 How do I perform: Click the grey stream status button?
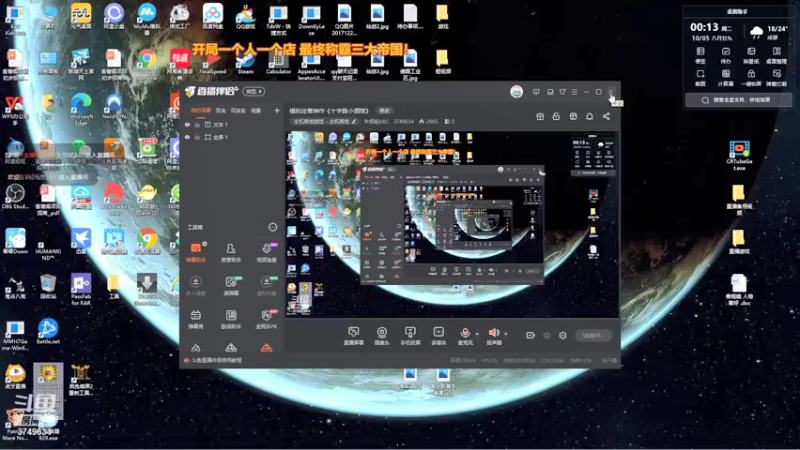coord(593,335)
